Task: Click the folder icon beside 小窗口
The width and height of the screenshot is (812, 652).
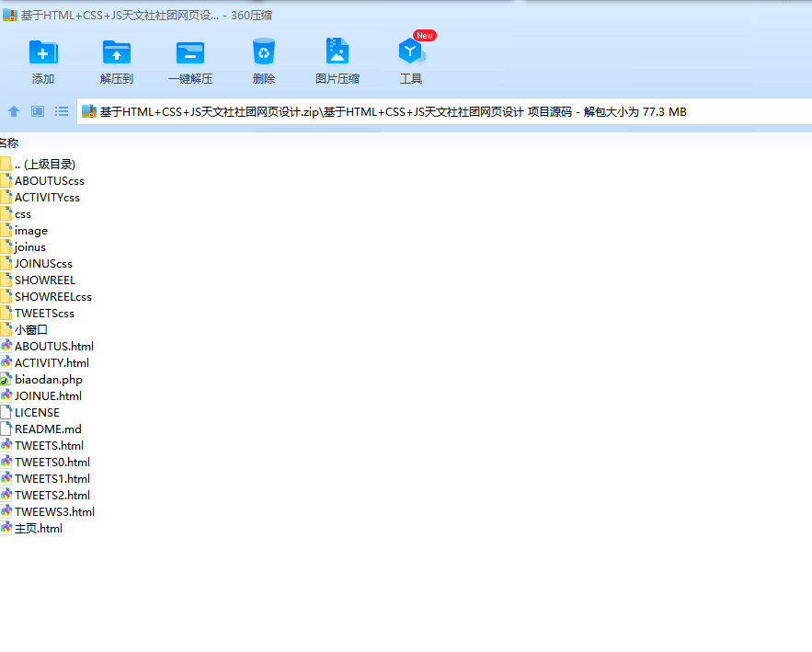Action: click(6, 330)
